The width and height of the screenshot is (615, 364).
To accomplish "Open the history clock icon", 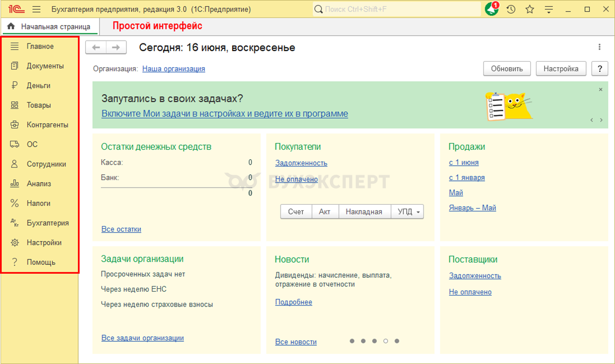I will (x=511, y=9).
